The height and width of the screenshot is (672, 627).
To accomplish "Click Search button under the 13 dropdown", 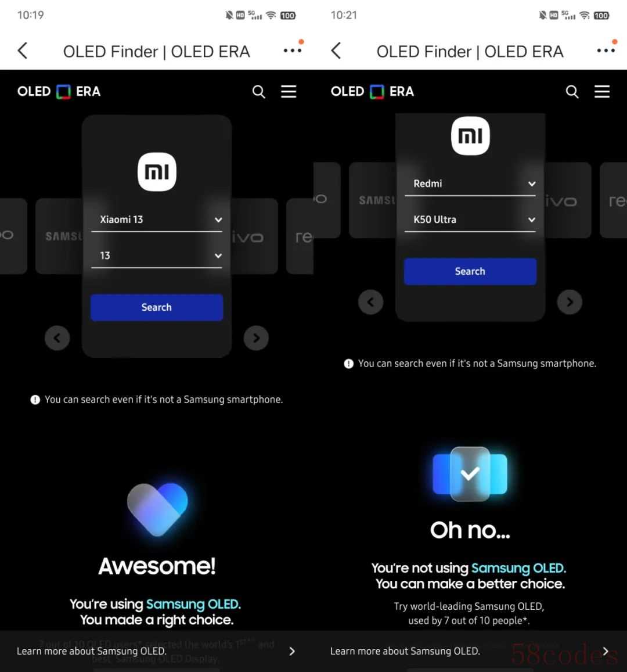I will point(157,307).
